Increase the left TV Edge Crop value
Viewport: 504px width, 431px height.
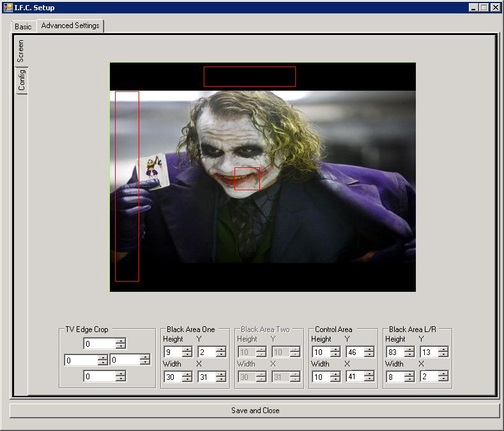(x=102, y=358)
